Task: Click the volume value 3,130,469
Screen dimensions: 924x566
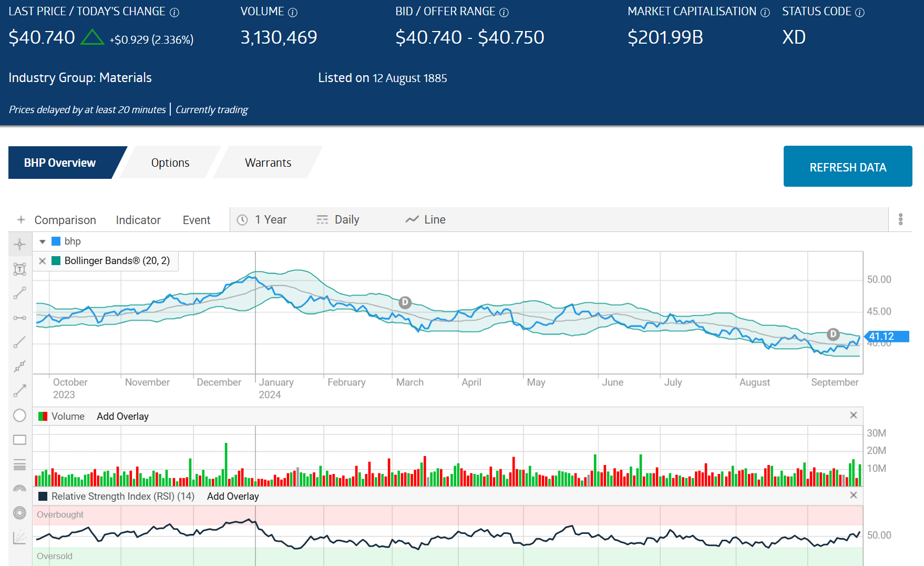Action: 279,37
